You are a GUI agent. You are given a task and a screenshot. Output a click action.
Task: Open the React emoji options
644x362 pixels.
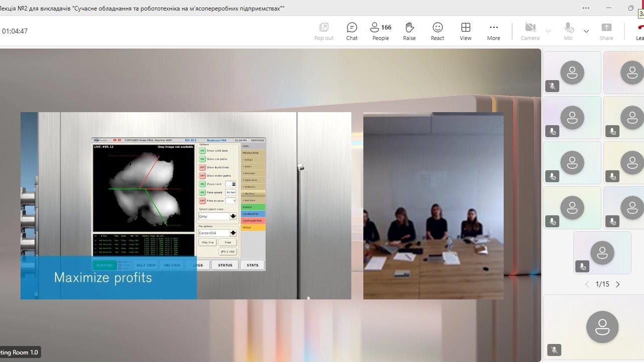coord(438,31)
